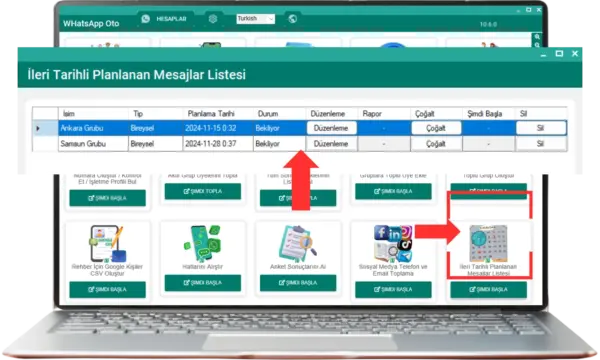
Task: Click ŞİMDİ BAŞLA under Gruplara Toplu Üye Ekle
Action: [x=393, y=191]
